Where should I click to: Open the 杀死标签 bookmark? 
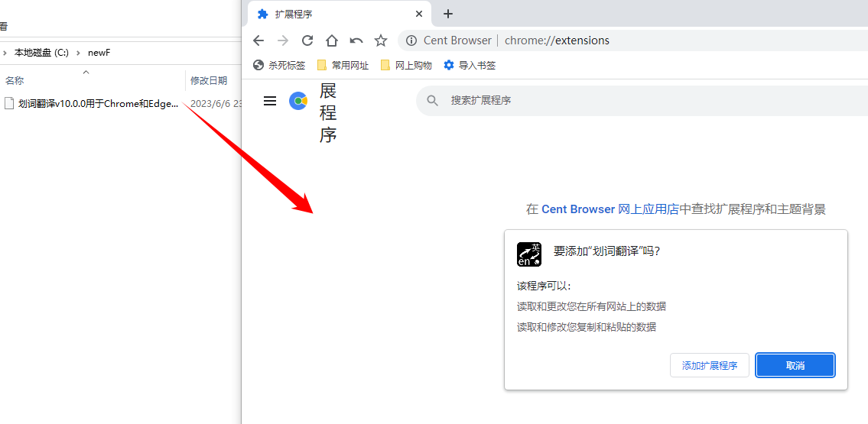click(x=279, y=65)
